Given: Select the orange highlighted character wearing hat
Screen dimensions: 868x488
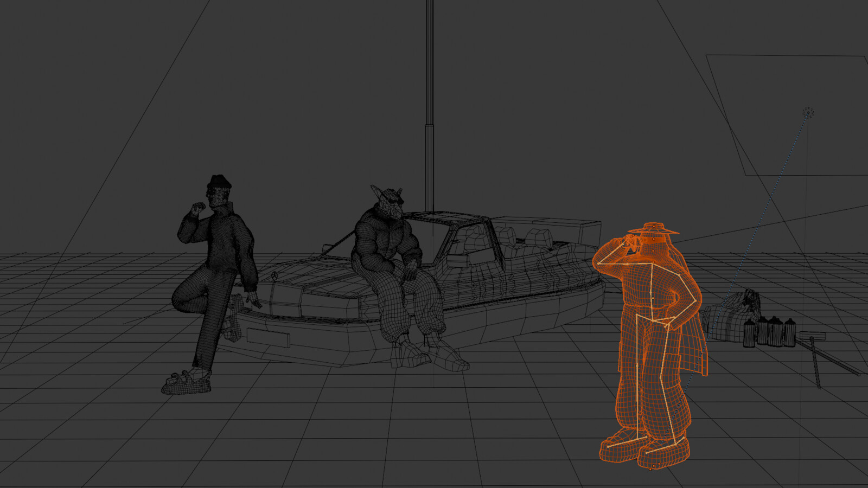Looking at the screenshot, I should tap(651, 347).
